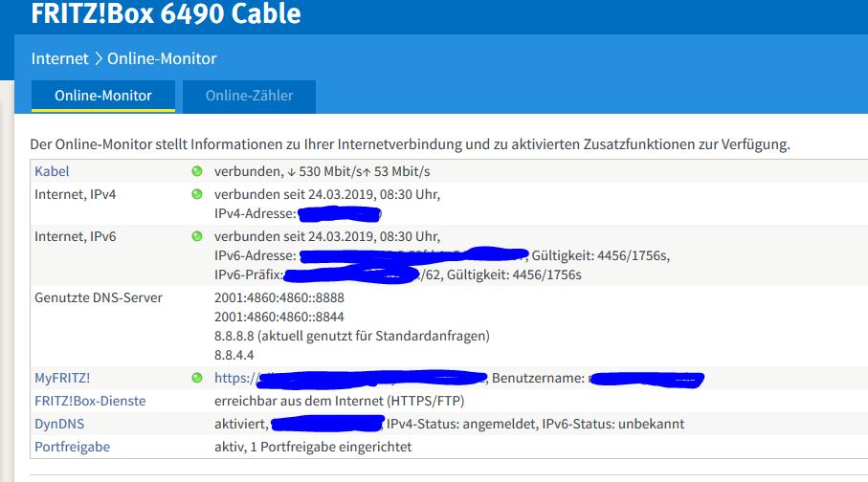868x482 pixels.
Task: Click the FRITZ!Box 6490 Cable title
Action: (167, 13)
